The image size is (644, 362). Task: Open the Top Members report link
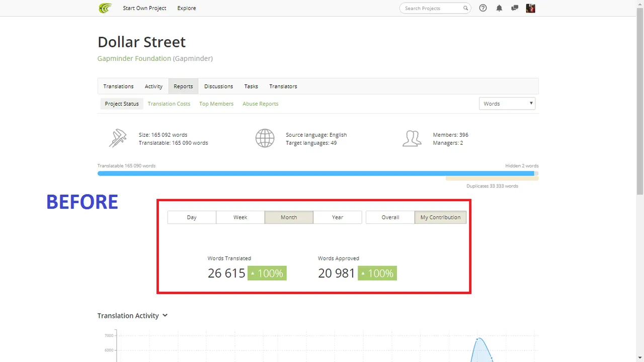pos(216,104)
